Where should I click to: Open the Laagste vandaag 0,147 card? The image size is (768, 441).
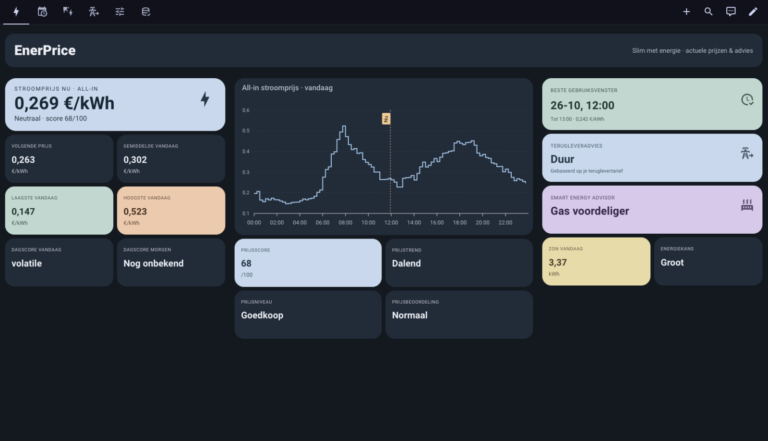point(59,210)
